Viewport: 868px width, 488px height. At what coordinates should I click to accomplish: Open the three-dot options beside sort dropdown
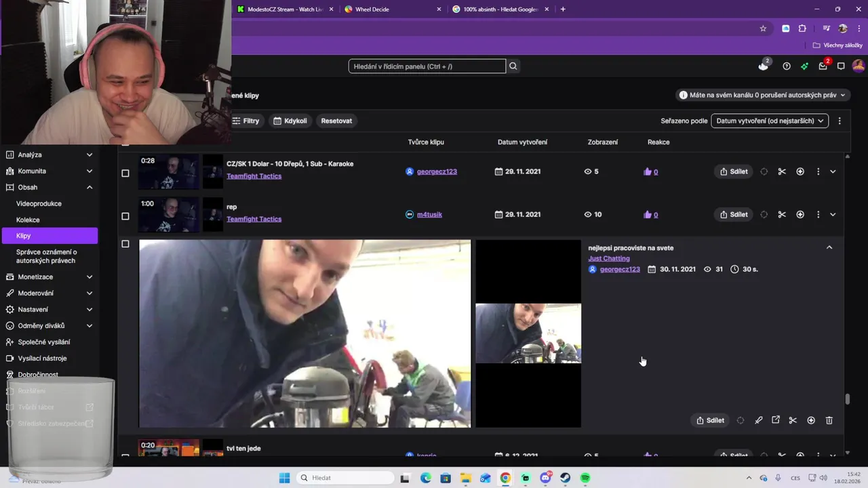click(840, 121)
